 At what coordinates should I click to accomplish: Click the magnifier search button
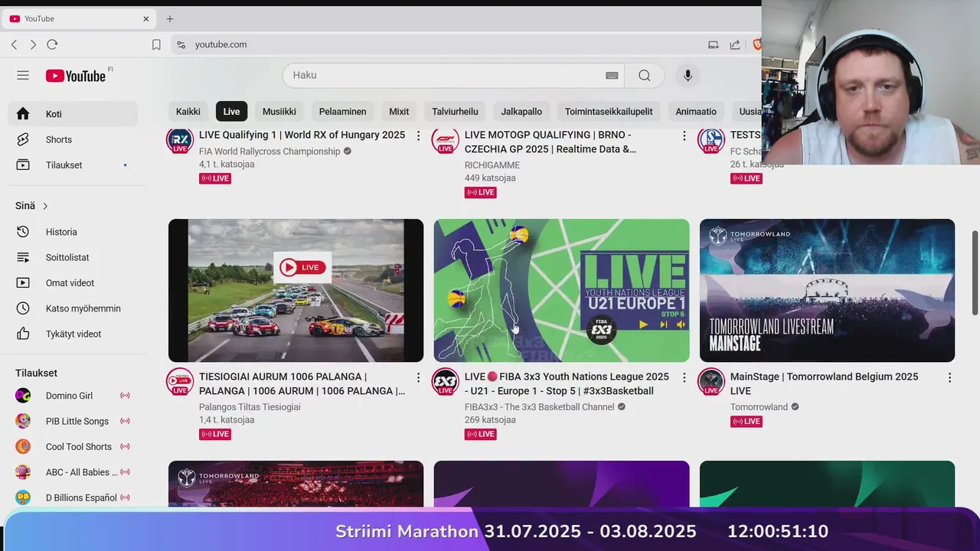pyautogui.click(x=645, y=75)
